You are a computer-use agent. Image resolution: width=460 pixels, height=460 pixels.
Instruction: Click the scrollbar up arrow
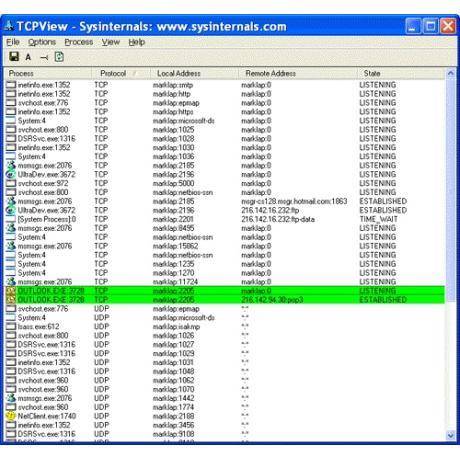click(x=450, y=73)
